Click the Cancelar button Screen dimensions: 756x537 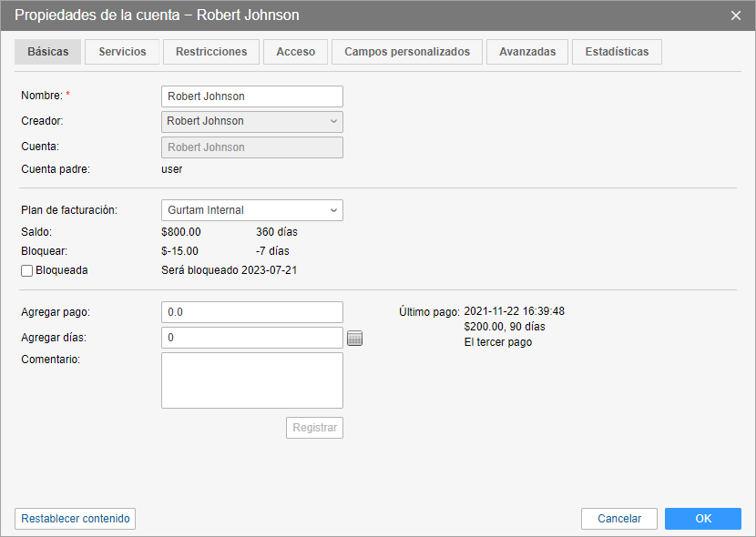click(619, 519)
